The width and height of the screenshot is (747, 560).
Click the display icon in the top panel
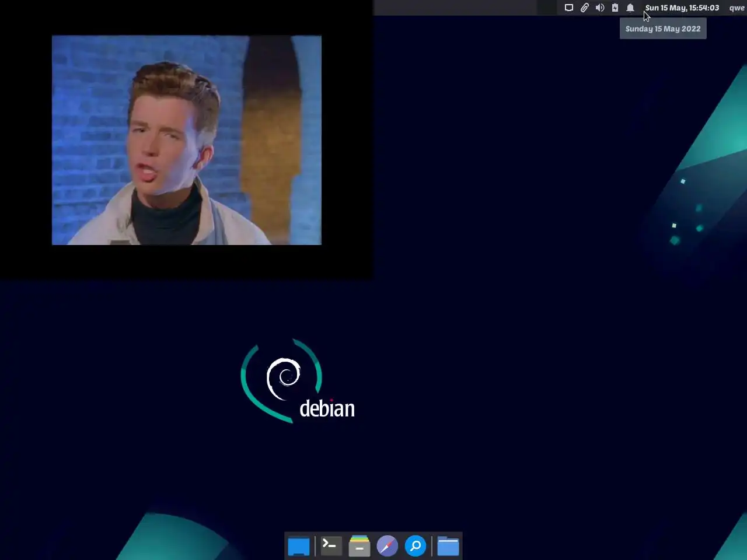click(x=569, y=8)
